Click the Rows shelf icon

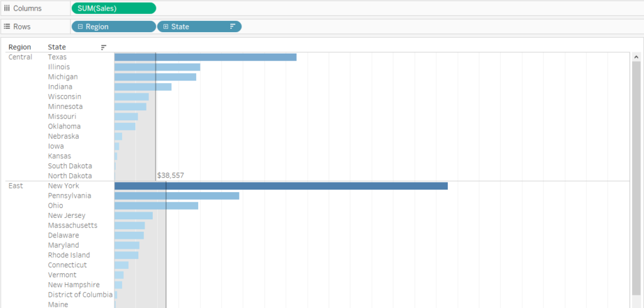[6, 26]
